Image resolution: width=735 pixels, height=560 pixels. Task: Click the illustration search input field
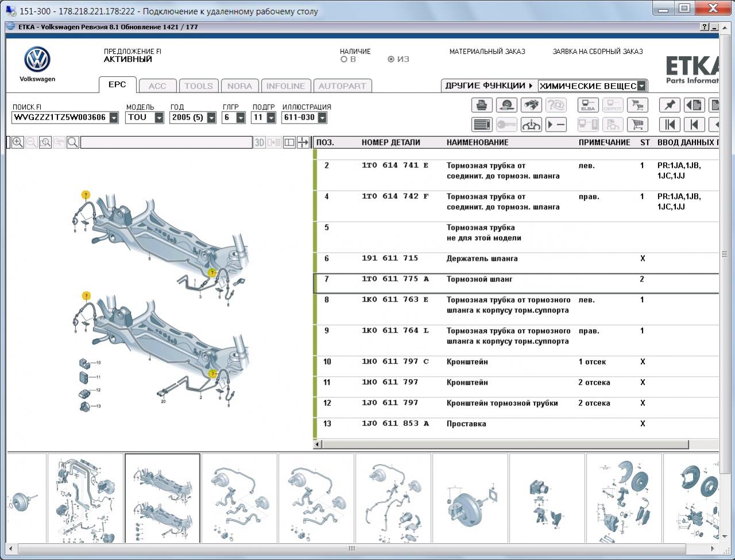click(x=166, y=142)
